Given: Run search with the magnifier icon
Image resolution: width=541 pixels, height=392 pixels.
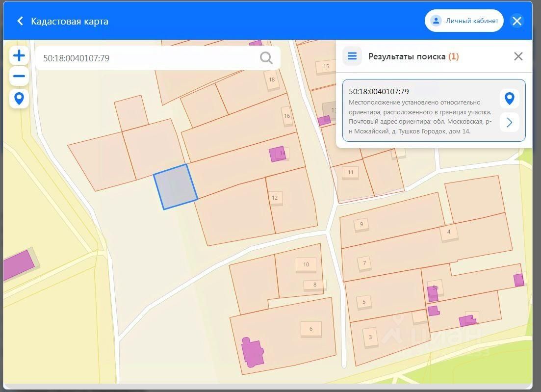Looking at the screenshot, I should 266,58.
